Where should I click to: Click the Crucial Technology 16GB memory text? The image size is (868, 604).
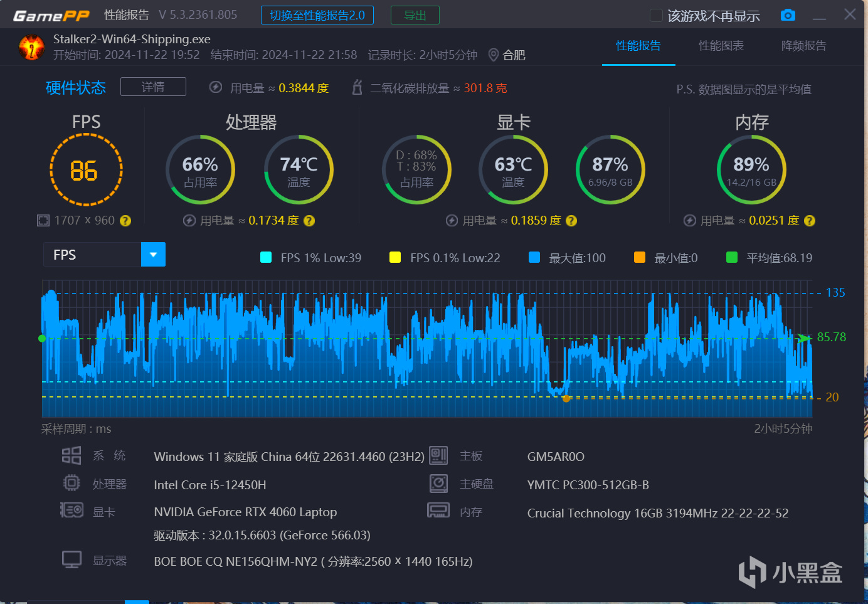[658, 513]
